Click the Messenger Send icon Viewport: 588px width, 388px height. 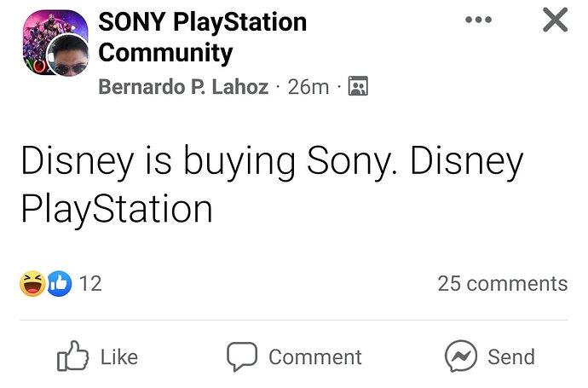[461, 356]
